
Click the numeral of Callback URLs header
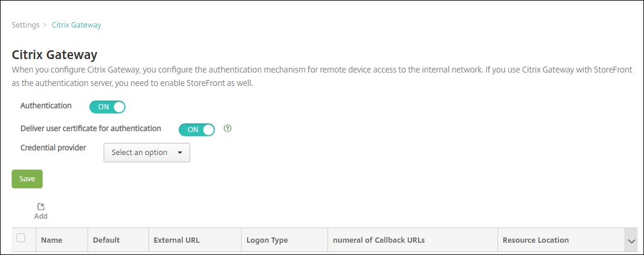coord(378,240)
